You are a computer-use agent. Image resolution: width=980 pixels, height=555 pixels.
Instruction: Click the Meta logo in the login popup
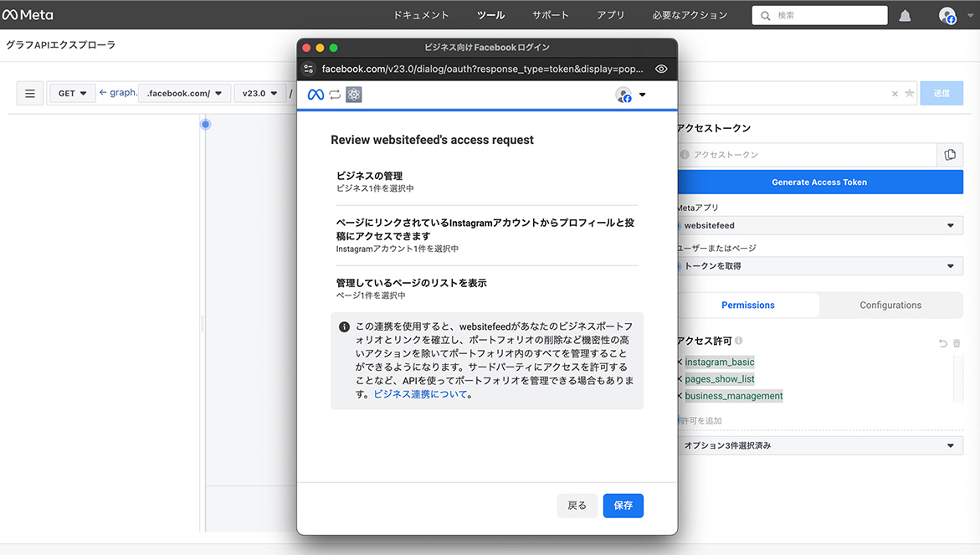316,95
